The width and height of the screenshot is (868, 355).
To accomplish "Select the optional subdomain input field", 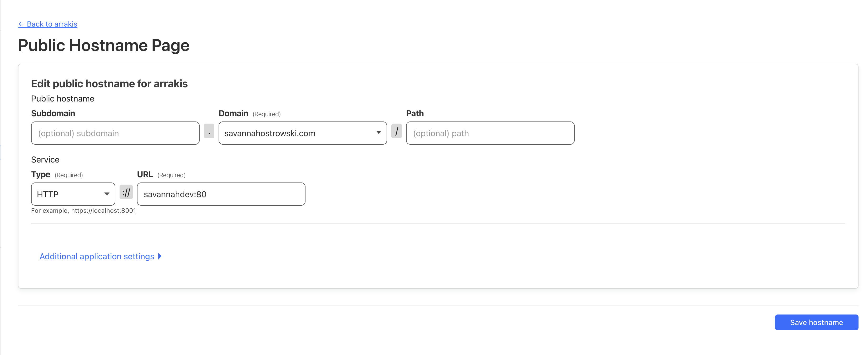I will tap(115, 133).
